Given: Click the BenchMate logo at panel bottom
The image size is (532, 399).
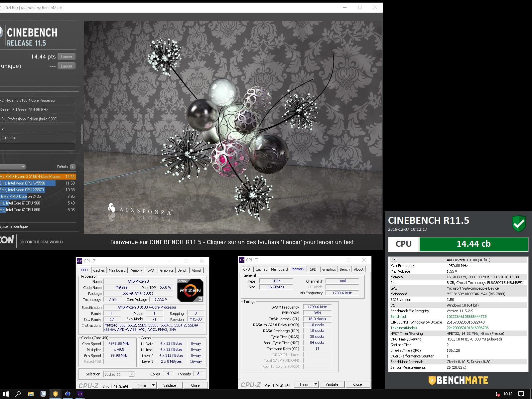Looking at the screenshot, I should (x=458, y=380).
